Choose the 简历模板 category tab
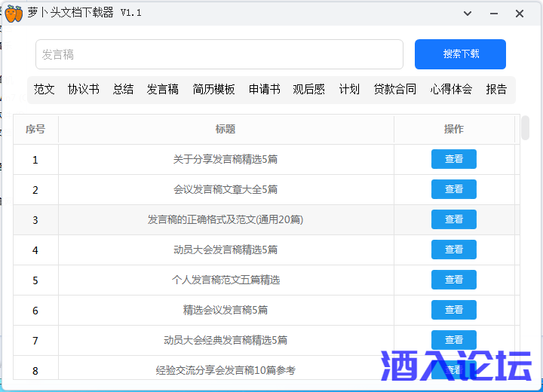This screenshot has width=543, height=392. point(213,89)
